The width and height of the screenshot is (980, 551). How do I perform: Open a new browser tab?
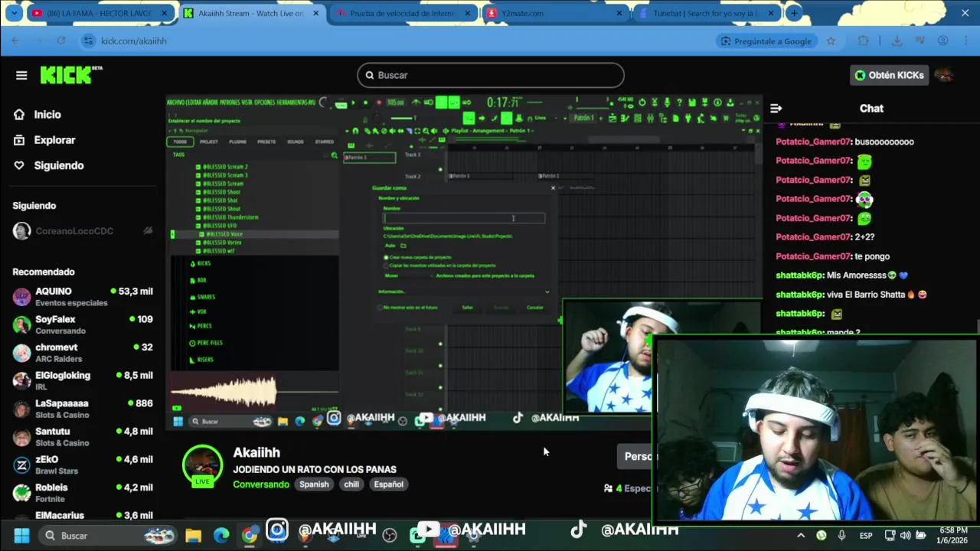794,13
